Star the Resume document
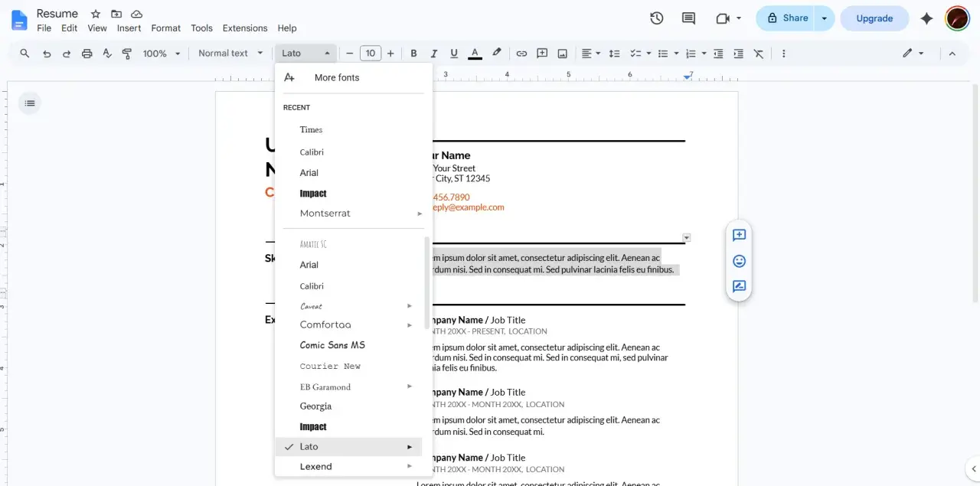 click(x=96, y=14)
